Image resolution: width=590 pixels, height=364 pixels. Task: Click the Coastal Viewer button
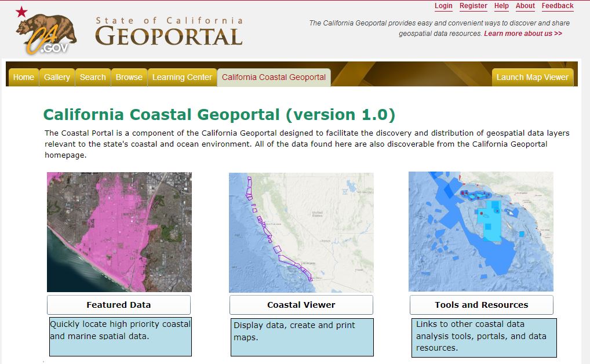pyautogui.click(x=301, y=305)
